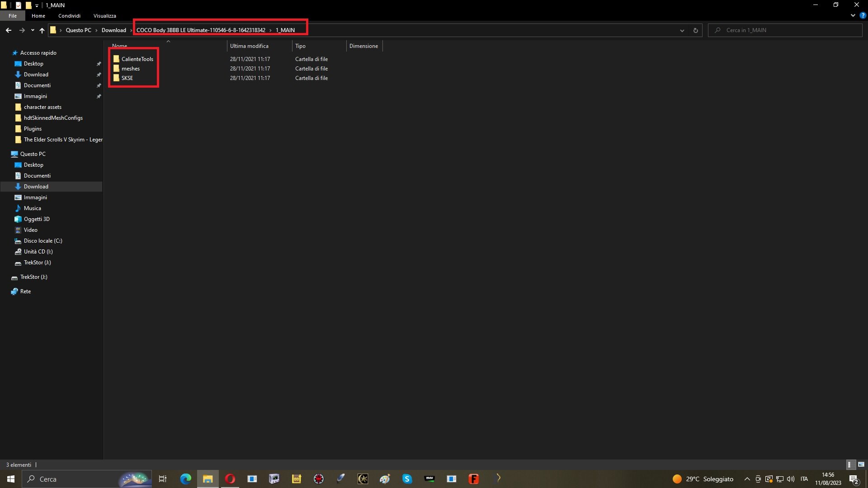Open TrekStor (J:) under Questo PC
This screenshot has width=868, height=488.
[x=37, y=263]
